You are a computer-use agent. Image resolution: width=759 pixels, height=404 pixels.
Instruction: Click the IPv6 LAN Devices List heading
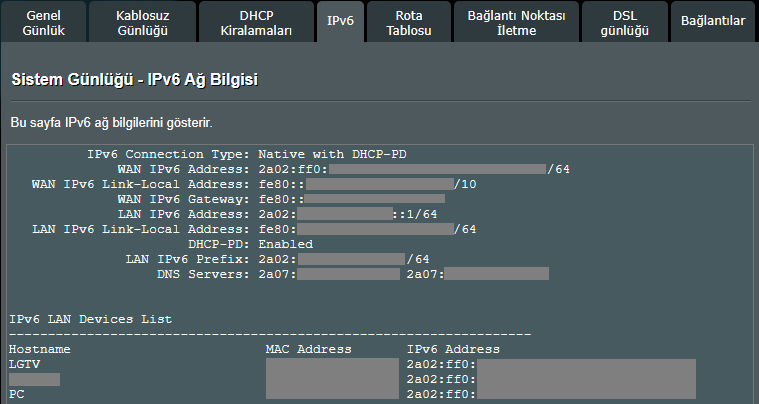[x=90, y=319]
